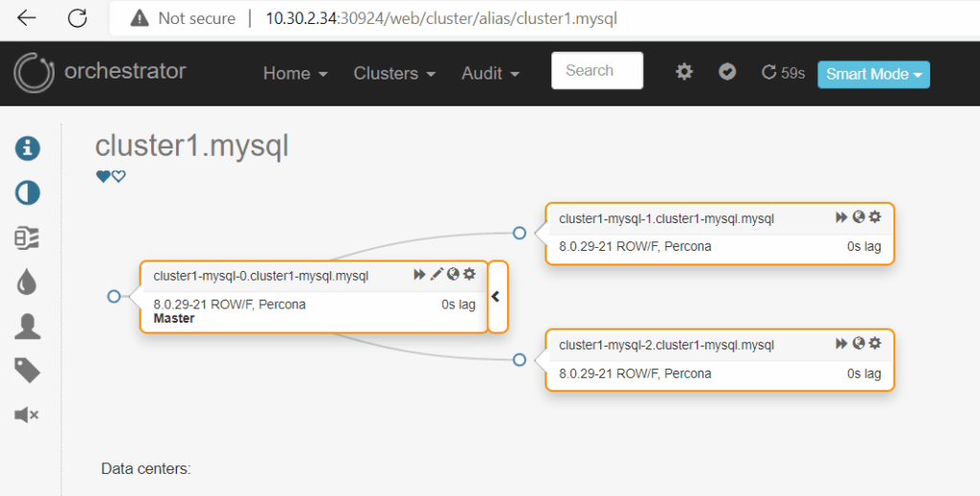Click the globe icon on cluster1-mysql-1 node

coord(858,217)
